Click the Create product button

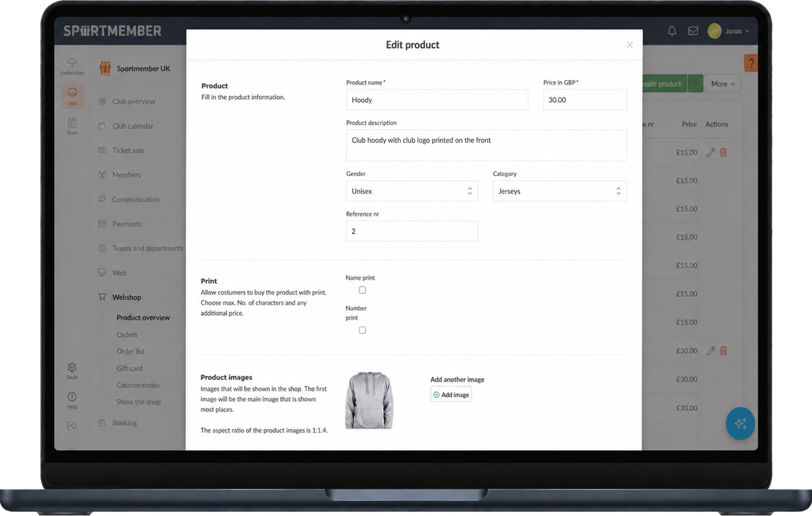[x=663, y=84]
